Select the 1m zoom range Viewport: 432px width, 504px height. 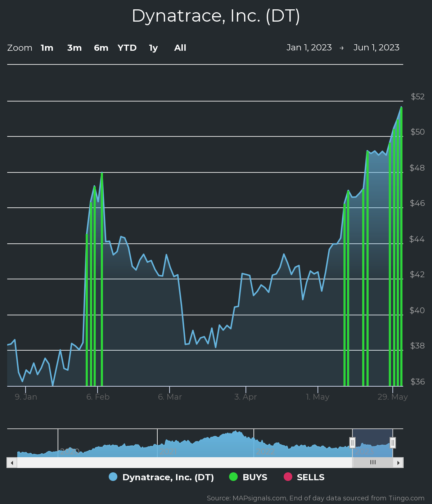point(47,48)
